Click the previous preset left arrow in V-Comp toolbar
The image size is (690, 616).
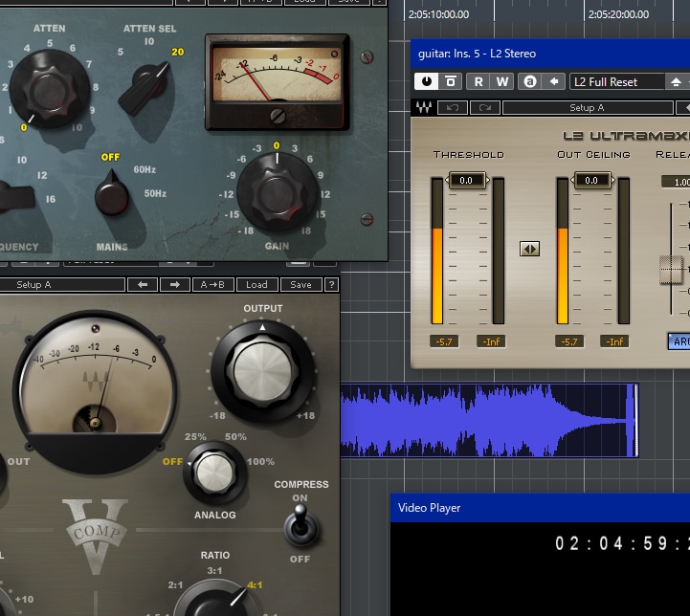point(143,284)
